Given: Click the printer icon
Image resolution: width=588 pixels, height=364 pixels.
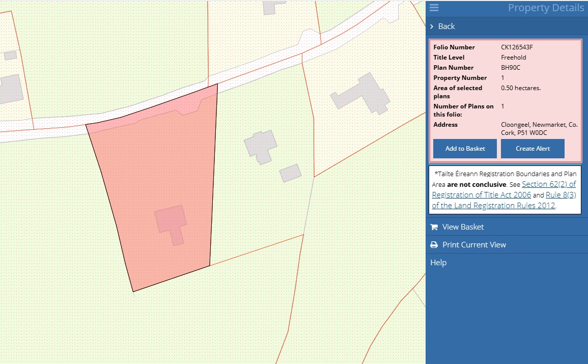Looking at the screenshot, I should point(434,245).
